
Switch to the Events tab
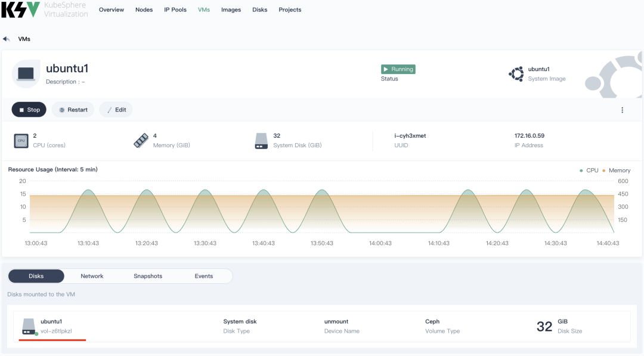pos(204,276)
